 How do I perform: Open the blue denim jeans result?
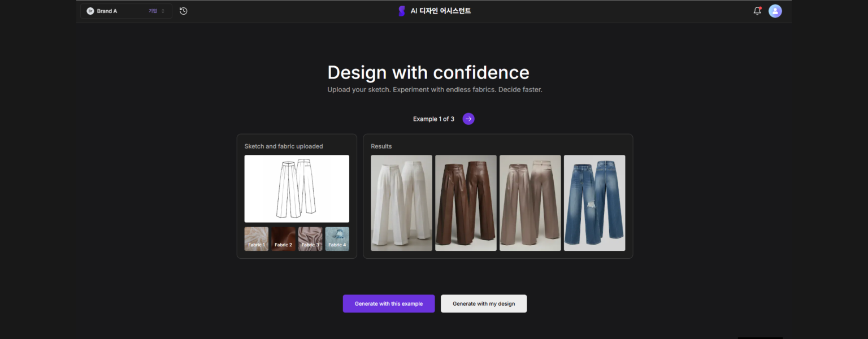(x=594, y=203)
